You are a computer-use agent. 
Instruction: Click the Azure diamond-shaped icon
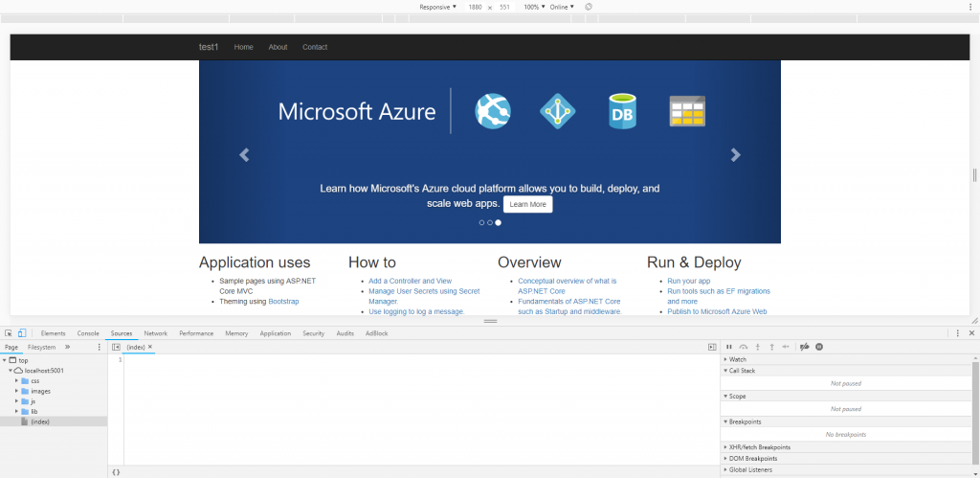(558, 111)
